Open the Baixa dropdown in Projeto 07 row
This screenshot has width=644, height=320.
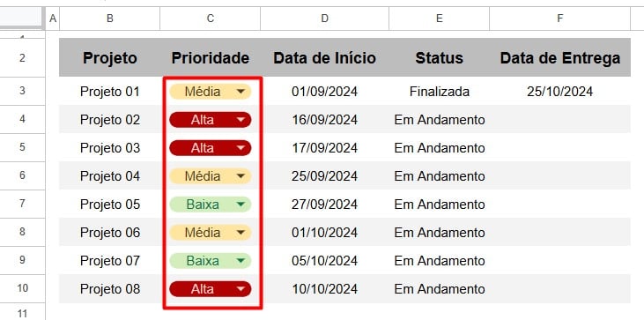click(210, 261)
